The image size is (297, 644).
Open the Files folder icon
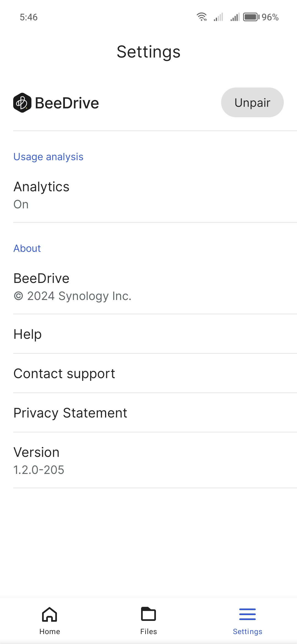pos(148,614)
